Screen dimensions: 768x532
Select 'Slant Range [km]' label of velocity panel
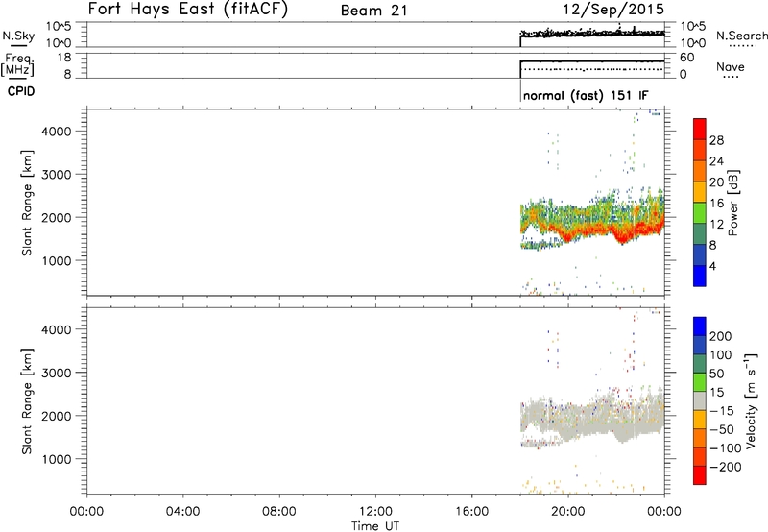point(27,401)
